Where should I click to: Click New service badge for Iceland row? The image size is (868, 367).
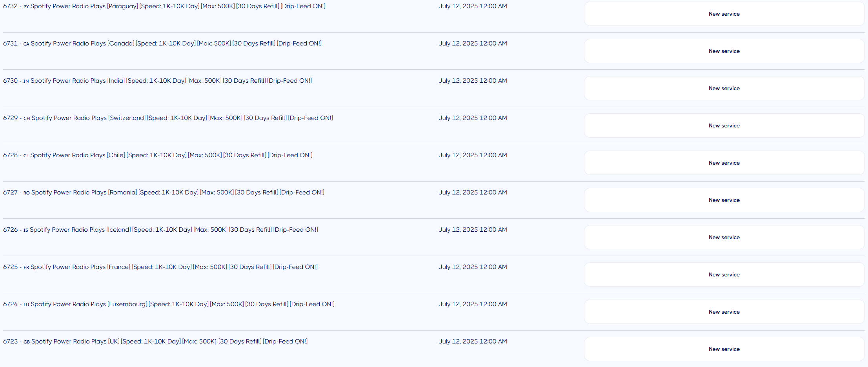click(x=724, y=237)
